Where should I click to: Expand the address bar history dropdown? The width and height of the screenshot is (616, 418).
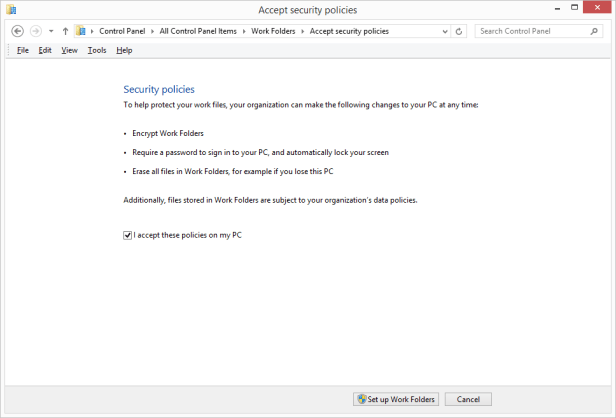(x=444, y=31)
